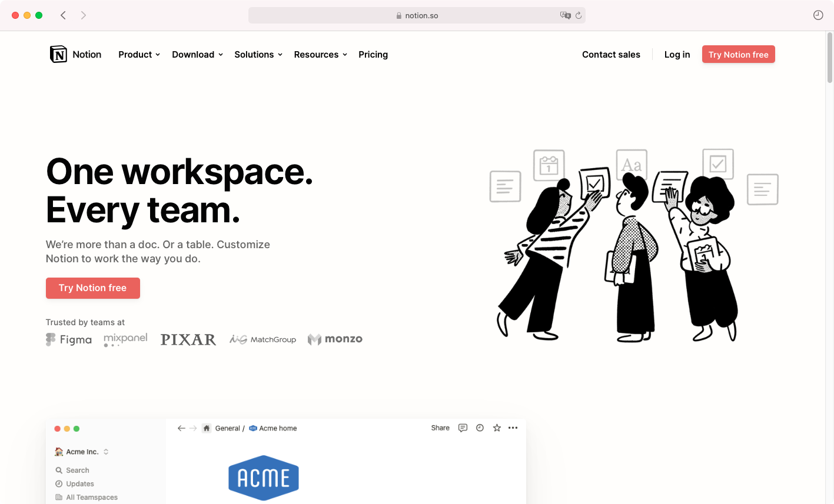Click the notion.so address bar
The width and height of the screenshot is (834, 504).
[x=417, y=15]
